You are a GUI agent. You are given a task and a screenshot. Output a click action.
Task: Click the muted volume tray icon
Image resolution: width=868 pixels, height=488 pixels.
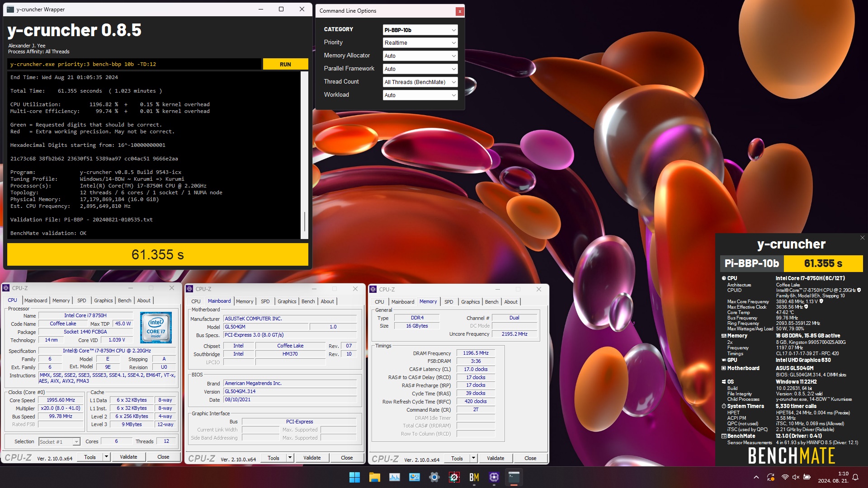pyautogui.click(x=796, y=477)
